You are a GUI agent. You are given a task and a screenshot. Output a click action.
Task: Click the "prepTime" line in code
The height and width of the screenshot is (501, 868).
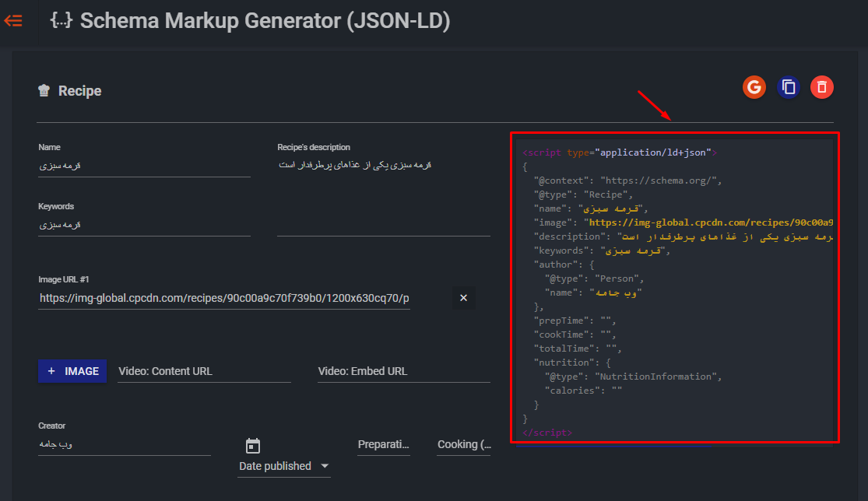coord(575,321)
